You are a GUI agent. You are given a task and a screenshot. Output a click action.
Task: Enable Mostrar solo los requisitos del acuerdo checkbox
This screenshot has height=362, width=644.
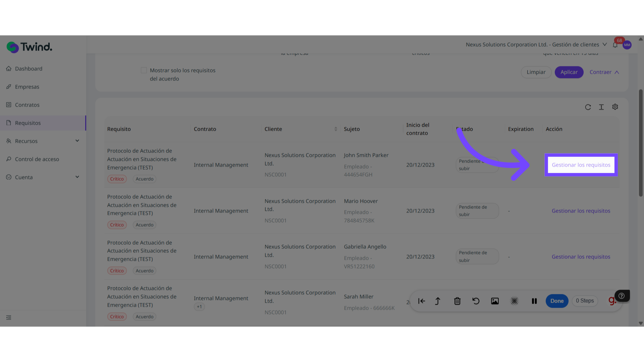point(144,70)
